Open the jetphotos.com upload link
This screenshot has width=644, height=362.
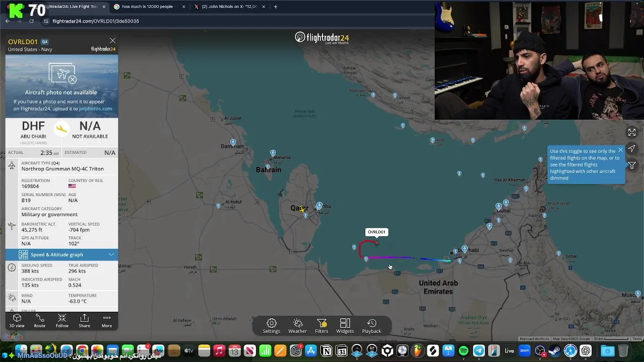[x=95, y=109]
